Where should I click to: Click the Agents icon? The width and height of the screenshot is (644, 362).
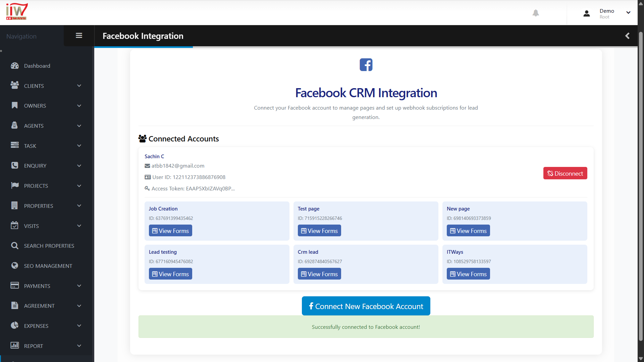point(14,125)
